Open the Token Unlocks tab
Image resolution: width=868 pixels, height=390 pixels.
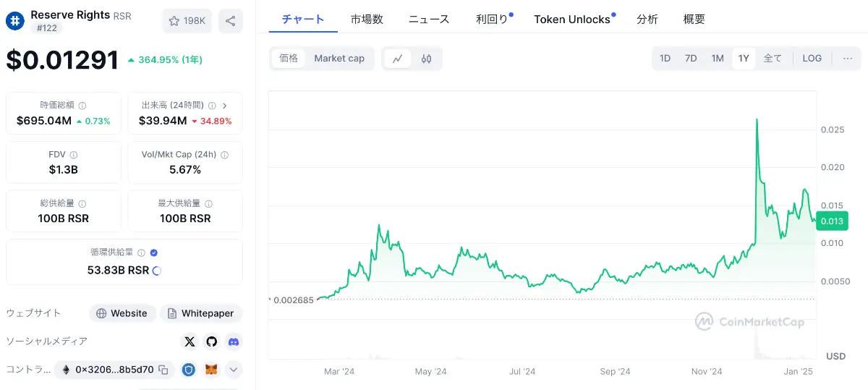pos(572,20)
